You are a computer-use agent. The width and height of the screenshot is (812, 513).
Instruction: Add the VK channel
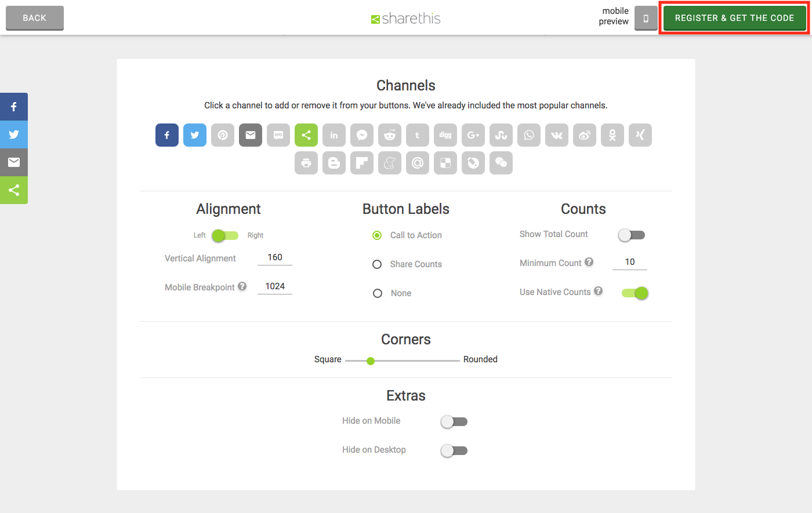click(x=557, y=135)
